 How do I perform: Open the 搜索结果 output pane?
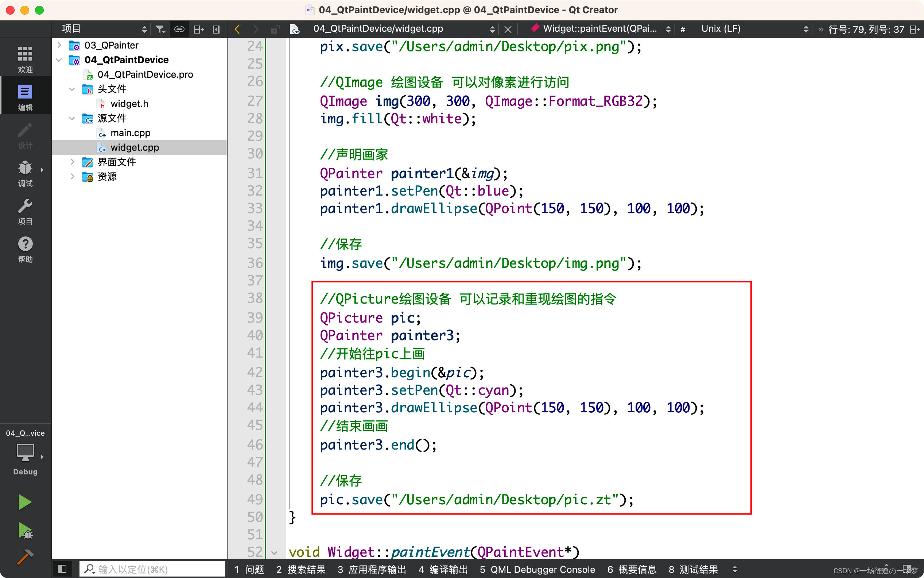point(301,569)
